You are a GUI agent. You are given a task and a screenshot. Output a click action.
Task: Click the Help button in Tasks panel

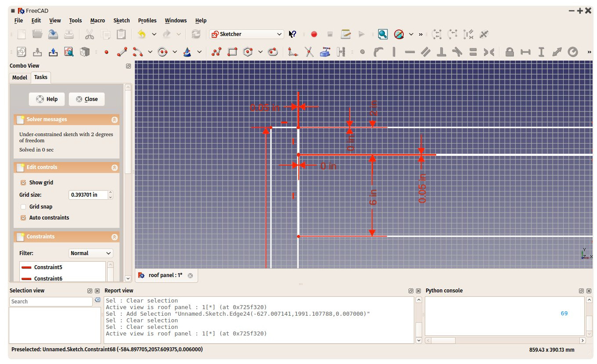tap(47, 99)
